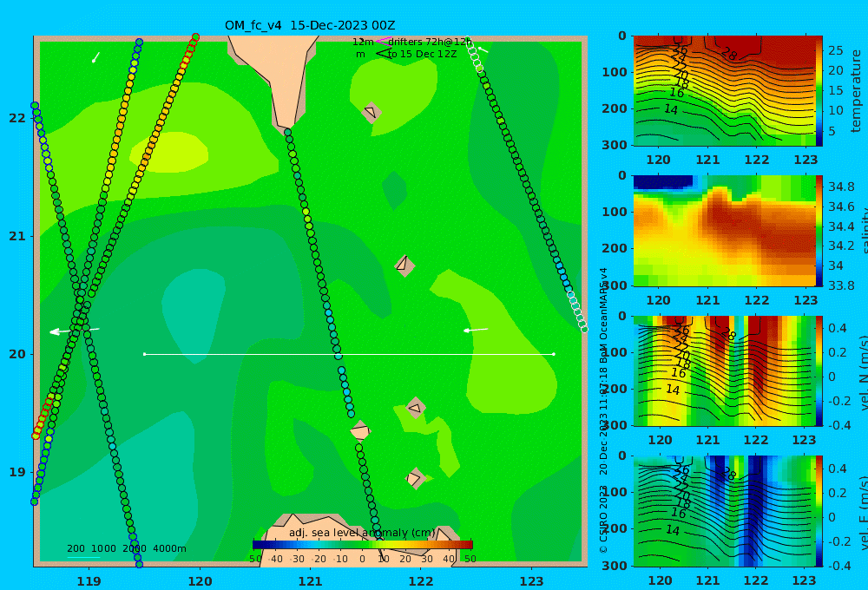
Task: Click the white current arrow in top-left map corner
Action: point(95,57)
